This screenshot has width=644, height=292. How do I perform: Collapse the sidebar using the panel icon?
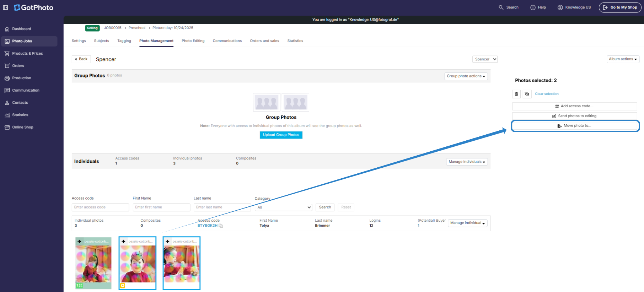(5, 7)
